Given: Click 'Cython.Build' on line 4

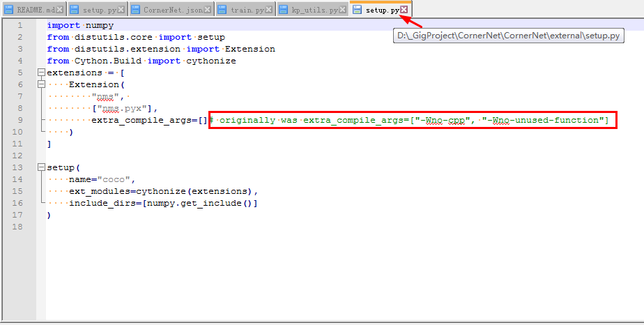Looking at the screenshot, I should 108,61.
